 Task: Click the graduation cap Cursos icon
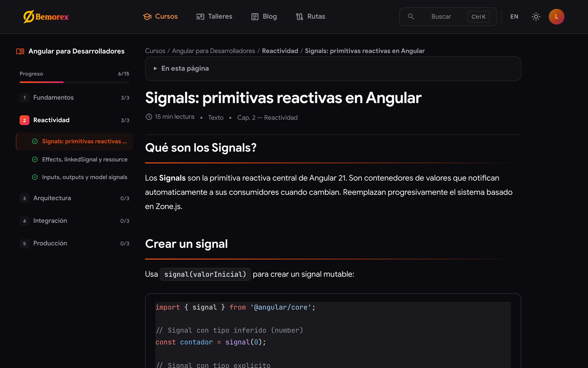tap(147, 17)
